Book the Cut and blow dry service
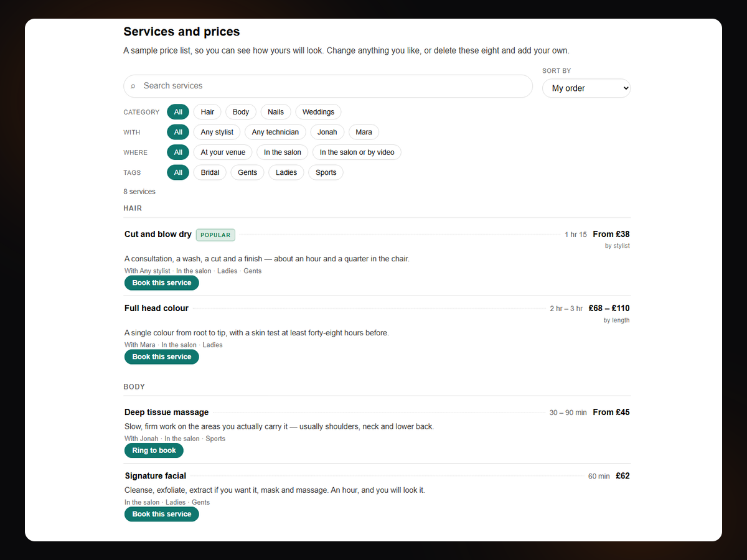 pos(162,282)
